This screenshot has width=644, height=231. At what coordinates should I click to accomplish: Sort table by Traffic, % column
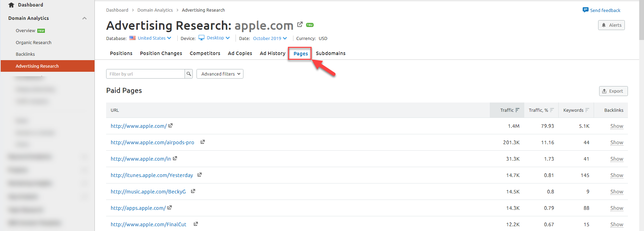[x=541, y=110]
